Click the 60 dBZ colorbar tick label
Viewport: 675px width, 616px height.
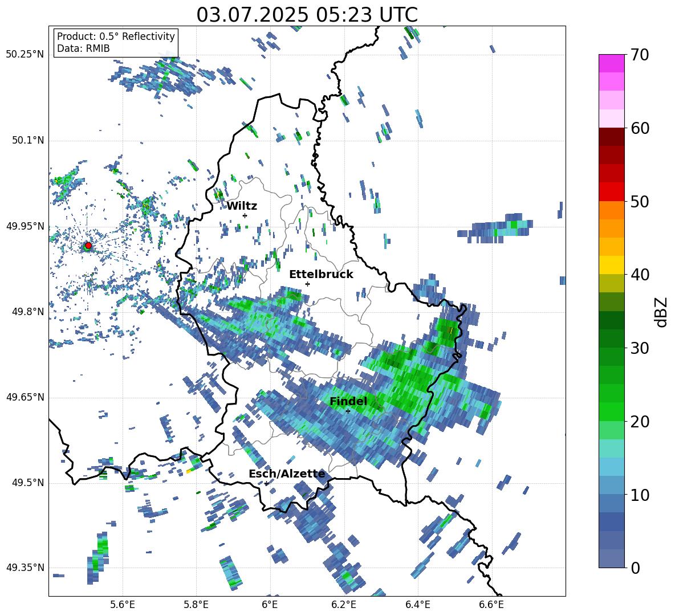coord(639,128)
